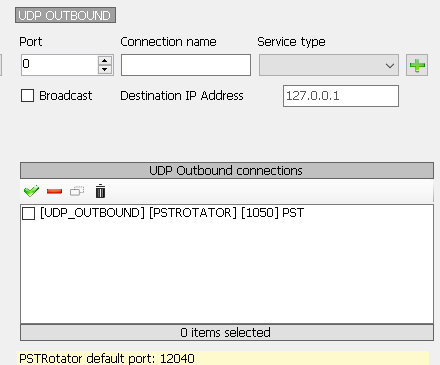Screen dimensions: 440x365
Task: Click the UDP OUTBOUND section label
Action: pyautogui.click(x=65, y=15)
